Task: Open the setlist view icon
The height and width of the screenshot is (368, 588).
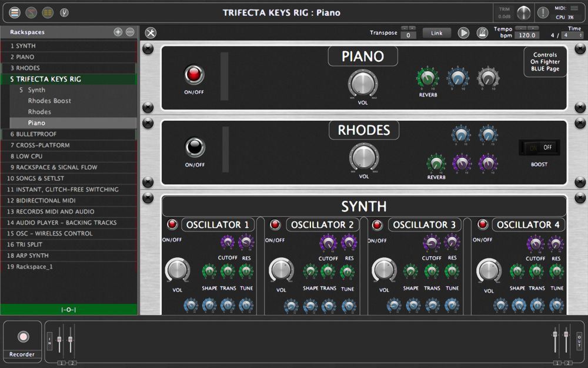Action: point(48,12)
